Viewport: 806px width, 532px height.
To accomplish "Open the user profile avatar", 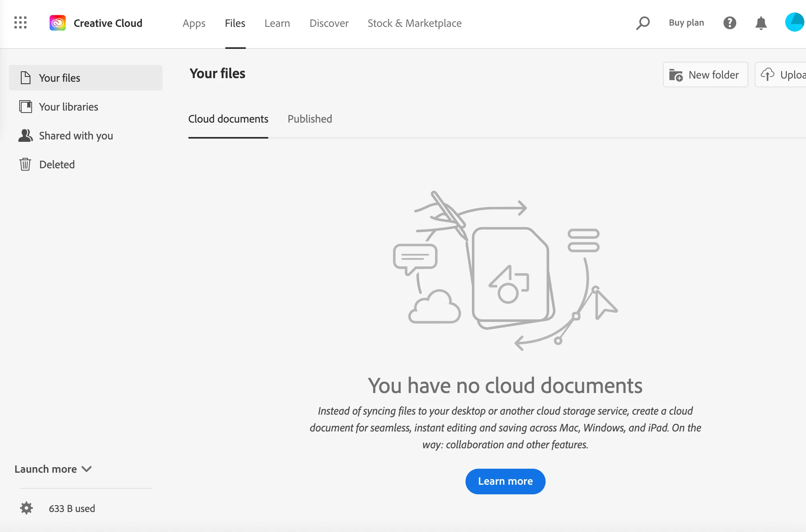I will click(795, 22).
